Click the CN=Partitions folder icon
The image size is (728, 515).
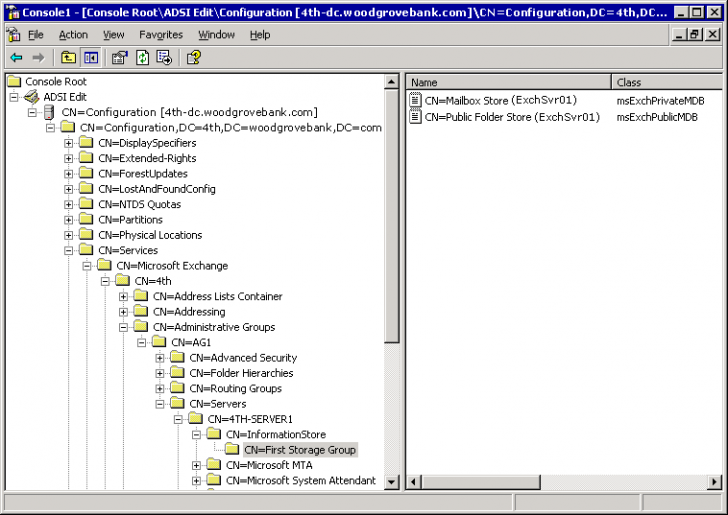click(86, 219)
